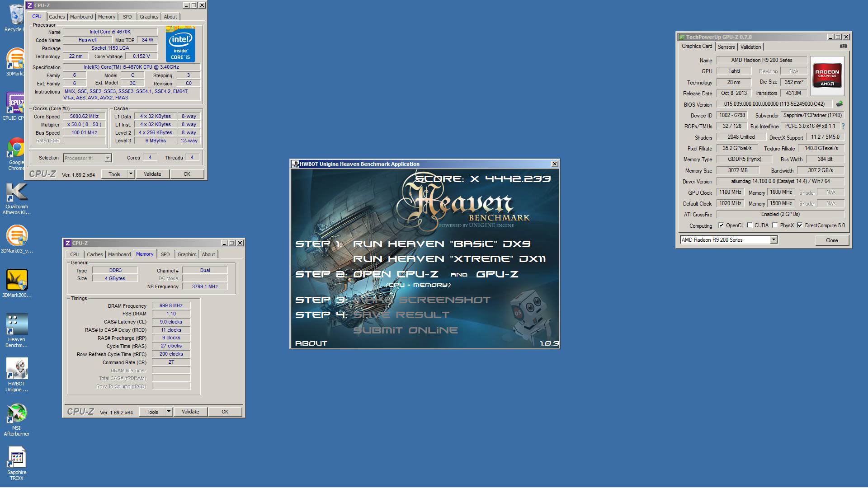Click the HWBOT Heaven window title icon
The height and width of the screenshot is (488, 868).
295,164
